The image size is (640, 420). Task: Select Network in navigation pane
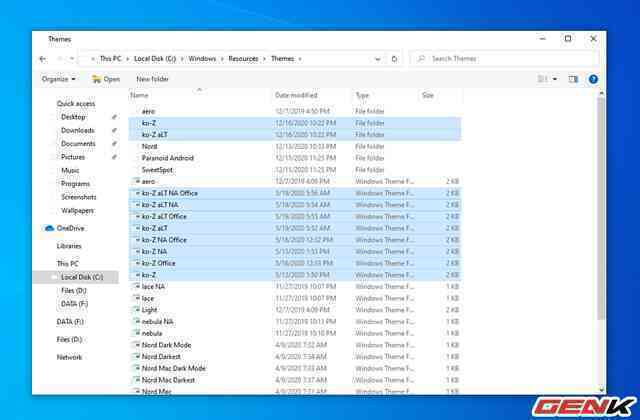(x=69, y=358)
